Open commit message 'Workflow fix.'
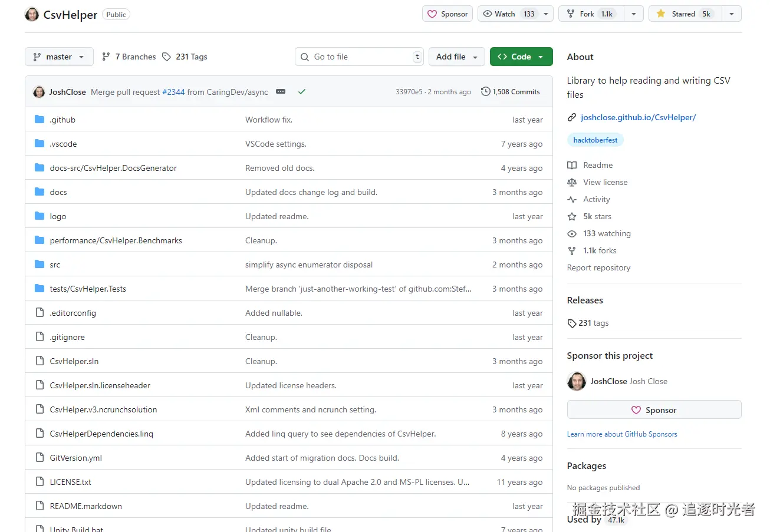Viewport: 770px width, 532px height. pos(269,120)
